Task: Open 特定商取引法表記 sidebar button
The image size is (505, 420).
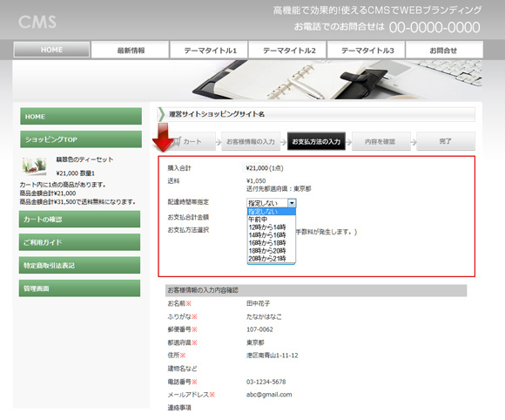Action: tap(79, 265)
